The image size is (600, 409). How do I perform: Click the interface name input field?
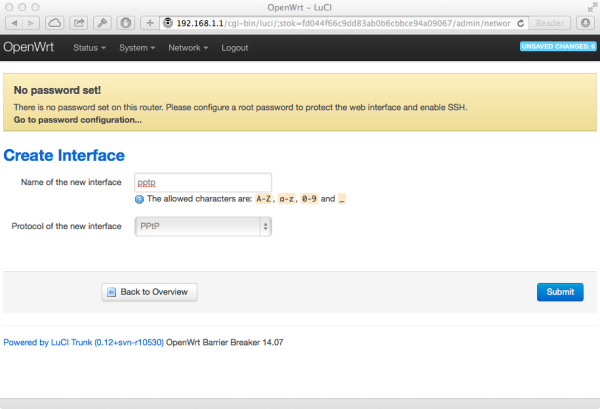203,182
